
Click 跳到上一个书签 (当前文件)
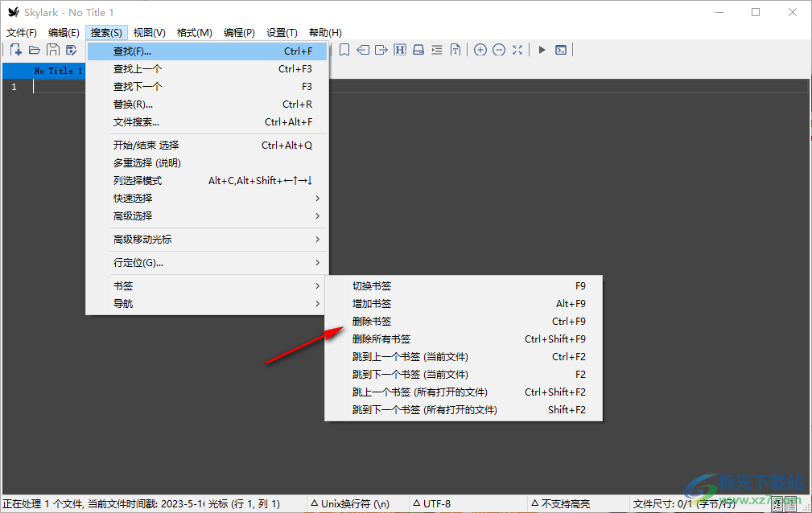(x=464, y=356)
